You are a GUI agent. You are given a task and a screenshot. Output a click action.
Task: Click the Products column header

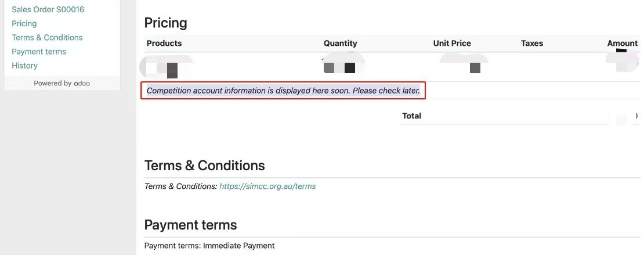(x=164, y=43)
